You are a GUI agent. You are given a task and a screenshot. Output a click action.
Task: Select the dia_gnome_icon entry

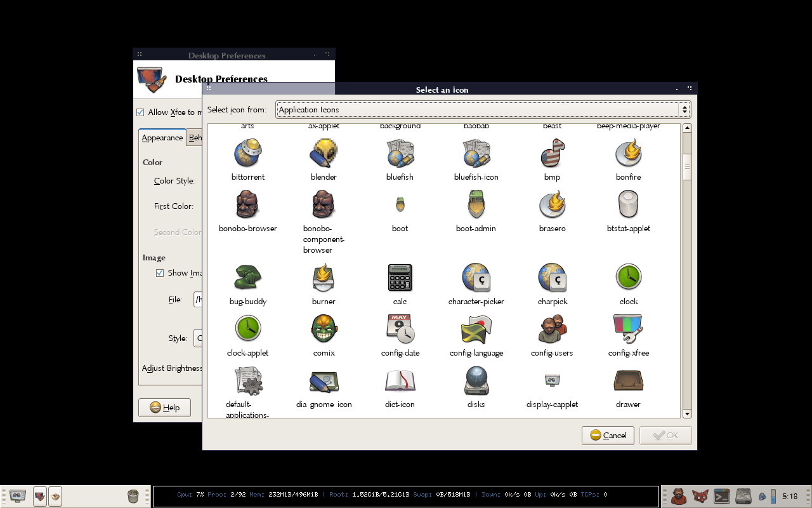coord(324,380)
